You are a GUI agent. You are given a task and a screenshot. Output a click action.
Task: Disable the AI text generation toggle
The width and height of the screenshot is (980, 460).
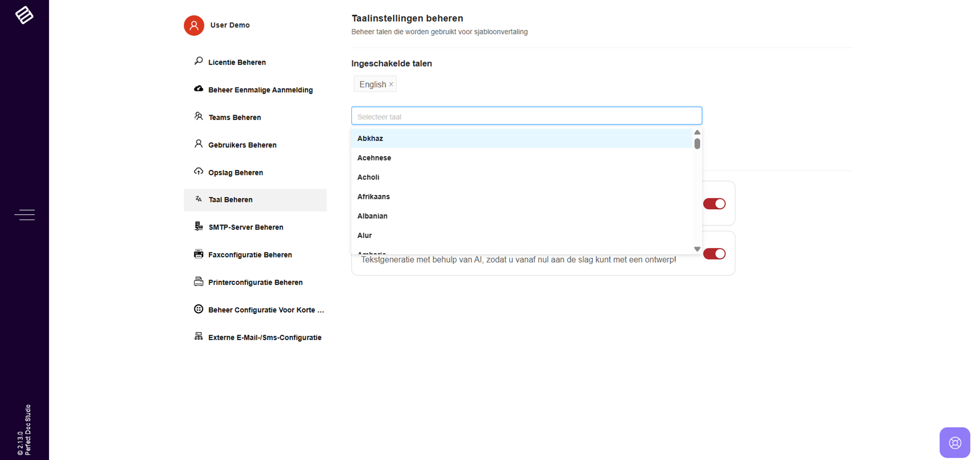coord(714,254)
